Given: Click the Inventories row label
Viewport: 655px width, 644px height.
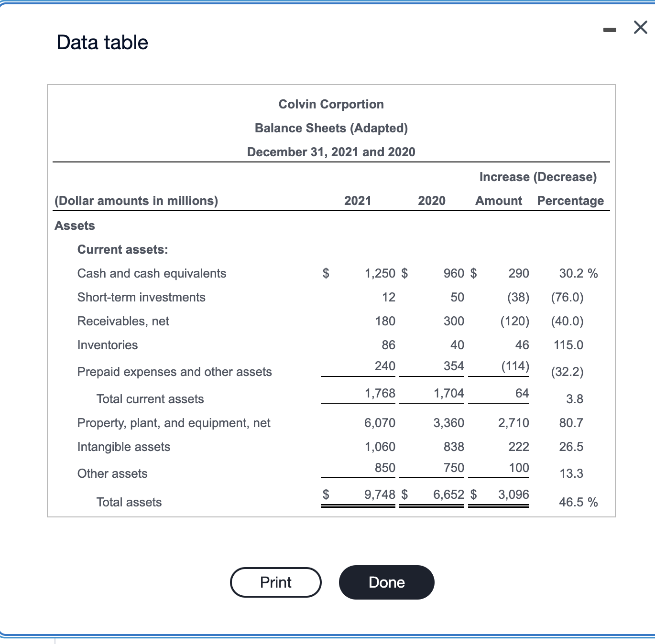Looking at the screenshot, I should (107, 345).
